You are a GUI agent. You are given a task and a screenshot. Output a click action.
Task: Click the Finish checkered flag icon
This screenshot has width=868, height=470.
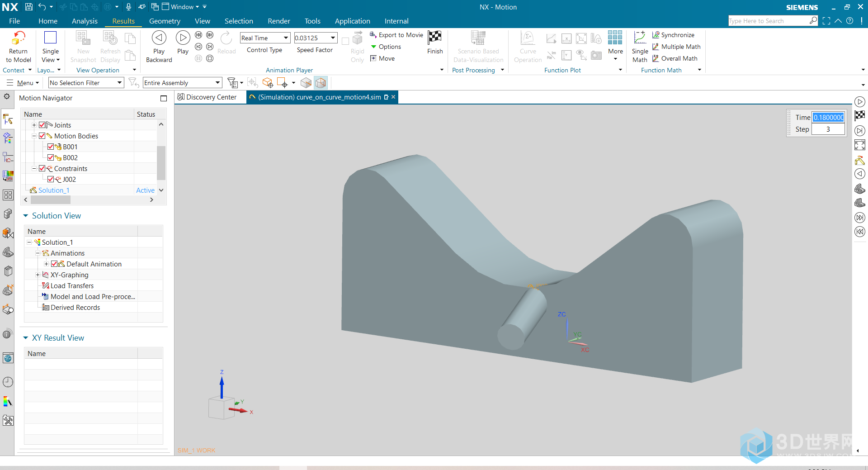coord(434,37)
